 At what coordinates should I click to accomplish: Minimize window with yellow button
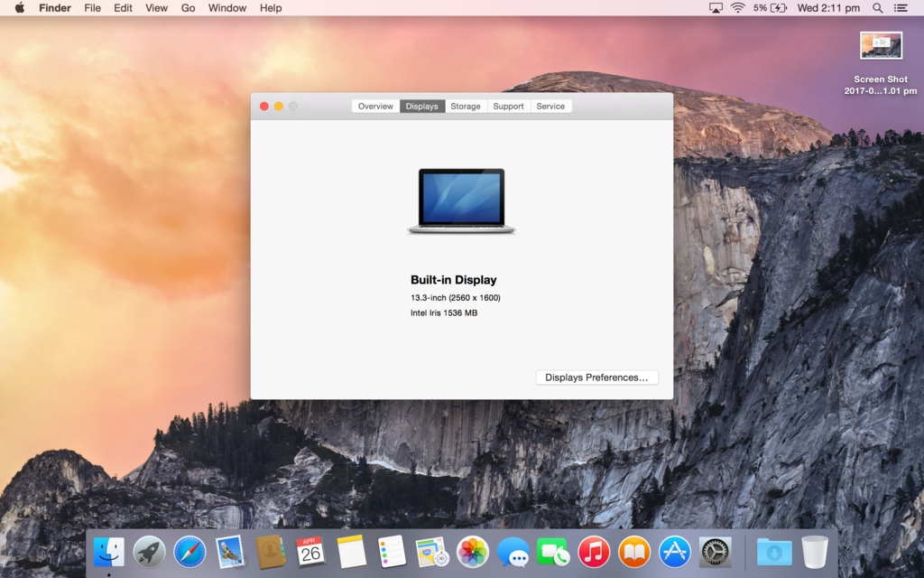(279, 107)
